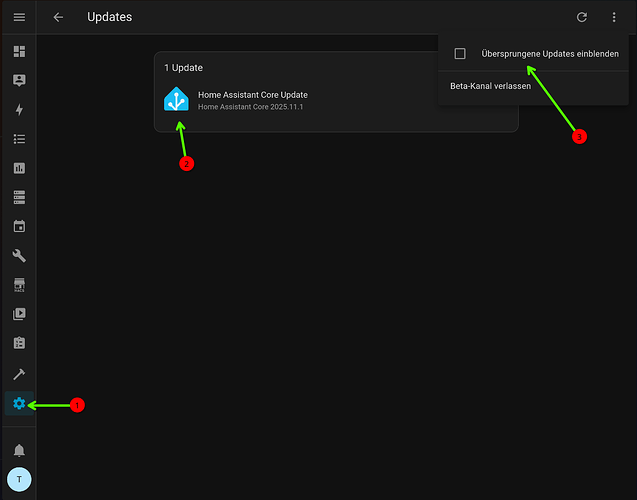The height and width of the screenshot is (500, 637).
Task: Open the Overview dashboard icon in sidebar
Action: [19, 51]
